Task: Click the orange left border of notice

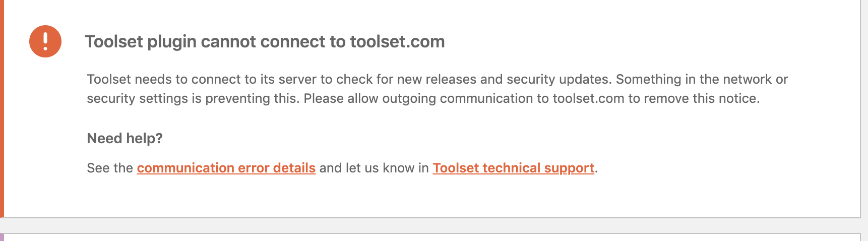Action: [x=2, y=108]
